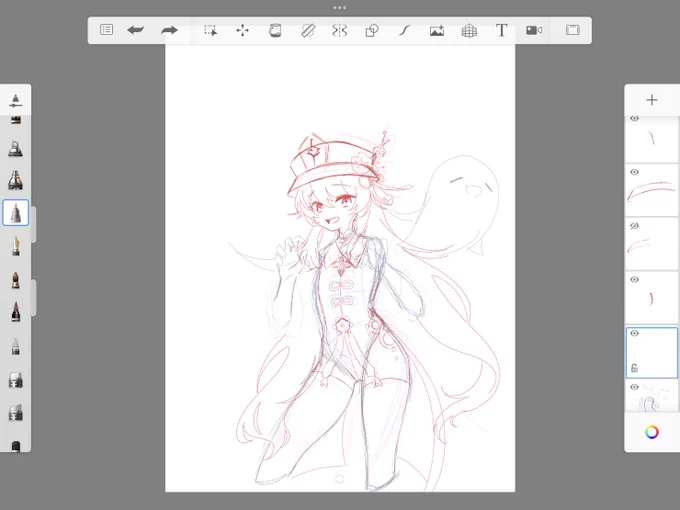This screenshot has height=510, width=680.
Task: Activate the Transform move tool
Action: (x=242, y=30)
